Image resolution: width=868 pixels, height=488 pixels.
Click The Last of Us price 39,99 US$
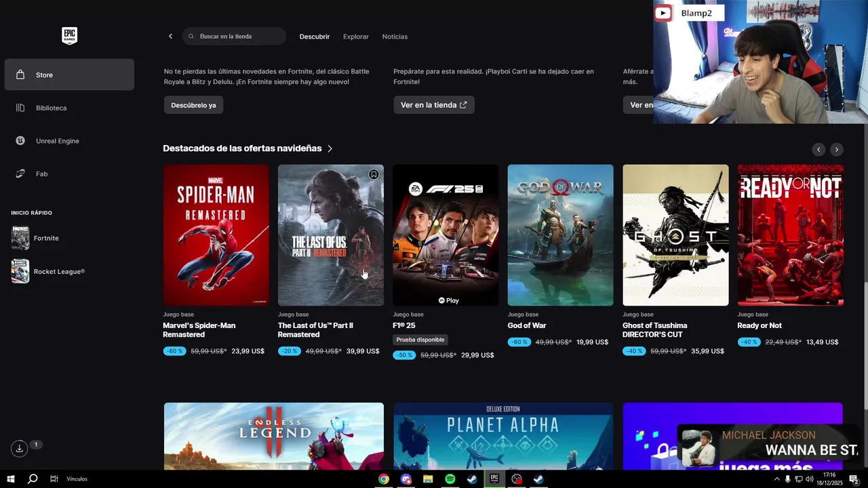[363, 351]
